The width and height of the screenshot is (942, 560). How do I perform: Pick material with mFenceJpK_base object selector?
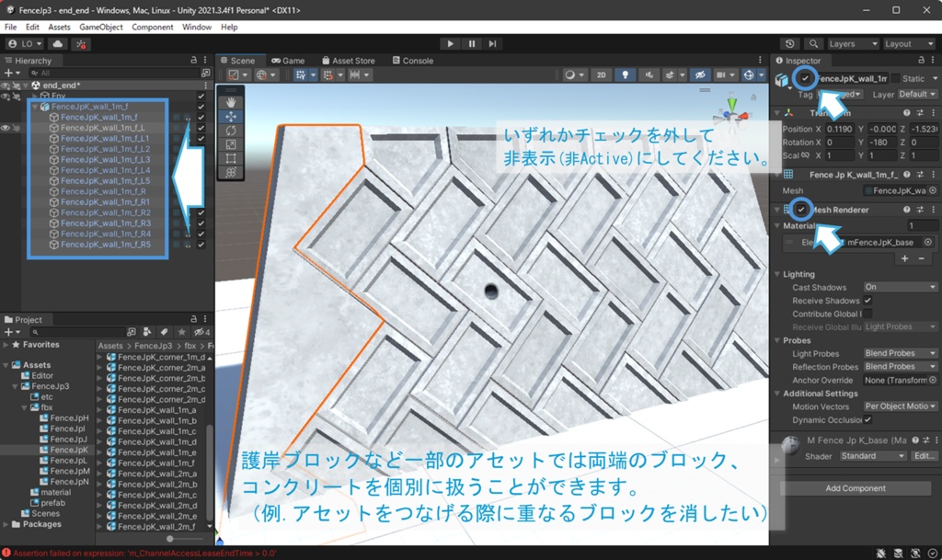tap(928, 242)
